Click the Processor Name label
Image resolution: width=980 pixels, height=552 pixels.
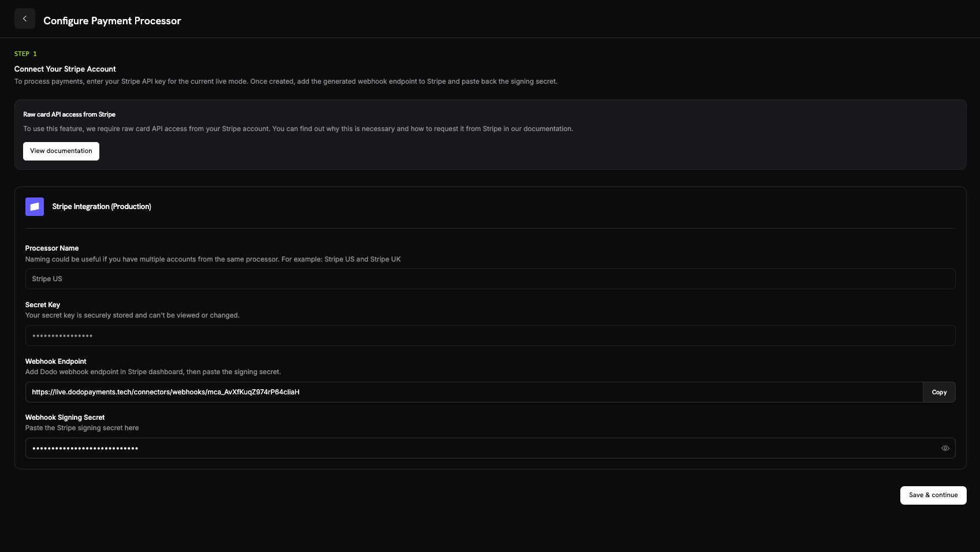52,248
